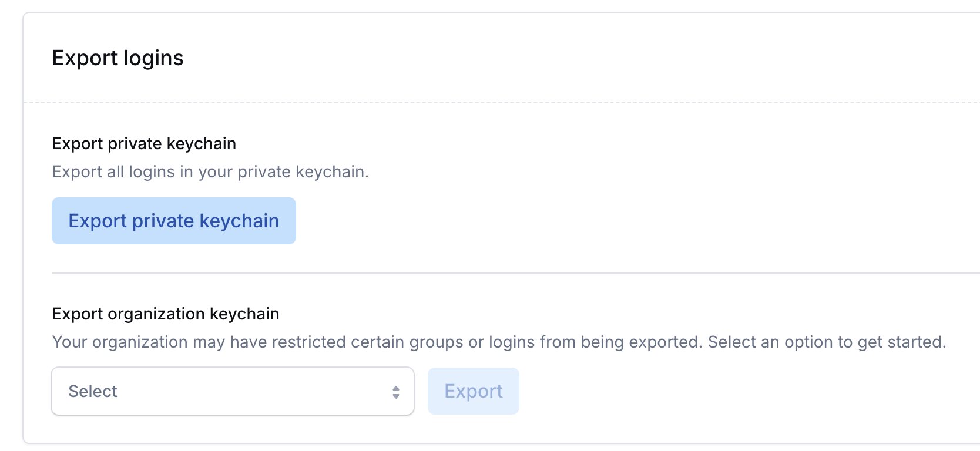The width and height of the screenshot is (980, 451).
Task: Open the Select organization keychain dropdown
Action: click(233, 391)
